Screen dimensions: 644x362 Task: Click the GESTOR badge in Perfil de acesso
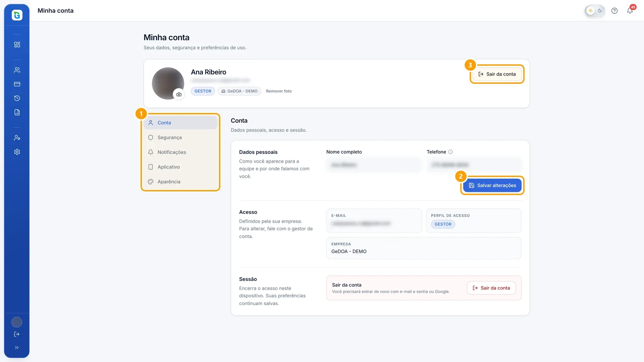click(x=443, y=224)
